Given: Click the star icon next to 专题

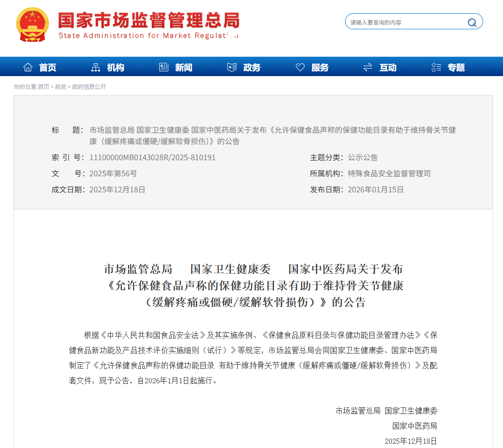Looking at the screenshot, I should (x=435, y=67).
